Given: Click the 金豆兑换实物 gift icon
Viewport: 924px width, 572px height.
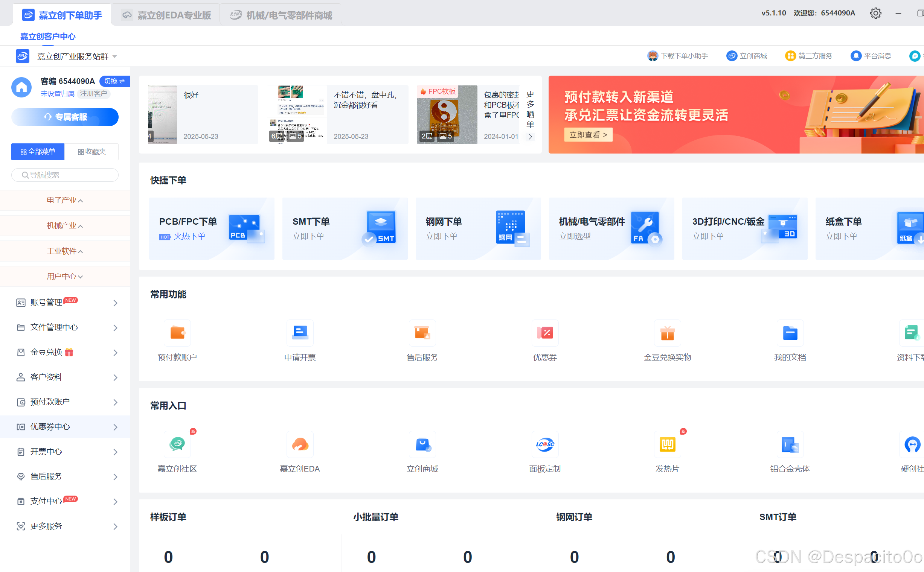Looking at the screenshot, I should click(667, 333).
